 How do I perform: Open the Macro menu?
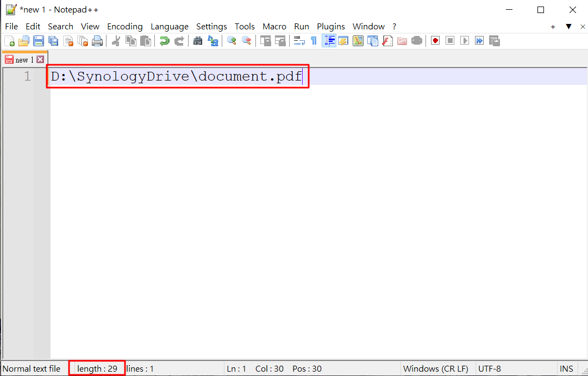click(x=274, y=27)
